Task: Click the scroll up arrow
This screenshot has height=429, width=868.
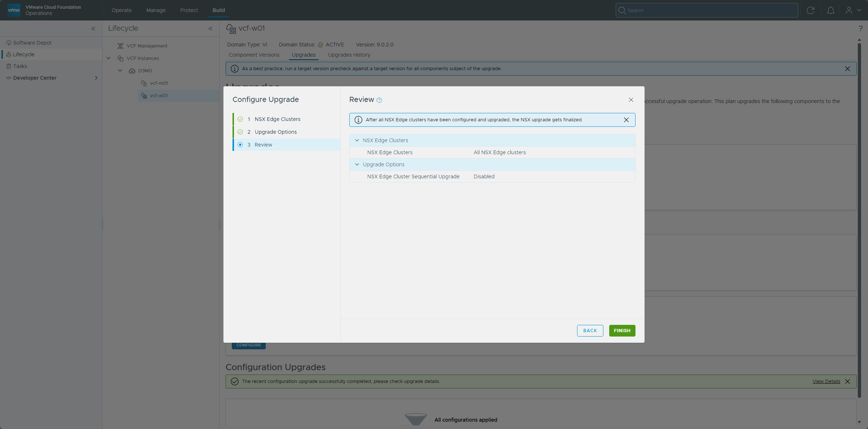Action: coord(859,40)
